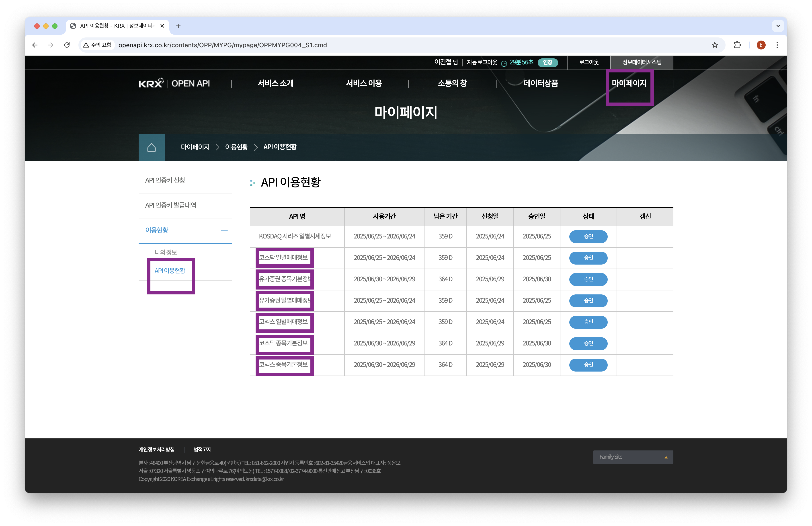Image resolution: width=812 pixels, height=526 pixels.
Task: Click the 갱신 column header
Action: [645, 216]
